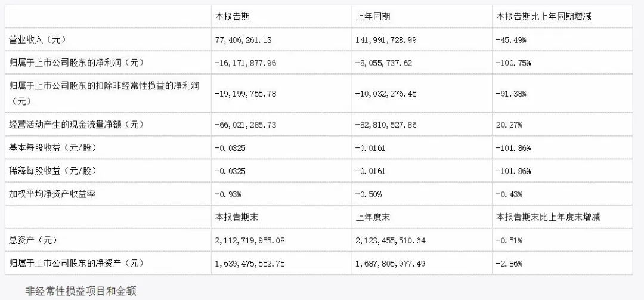644x300 pixels.
Task: Click the 上年同期 column header
Action: (373, 17)
